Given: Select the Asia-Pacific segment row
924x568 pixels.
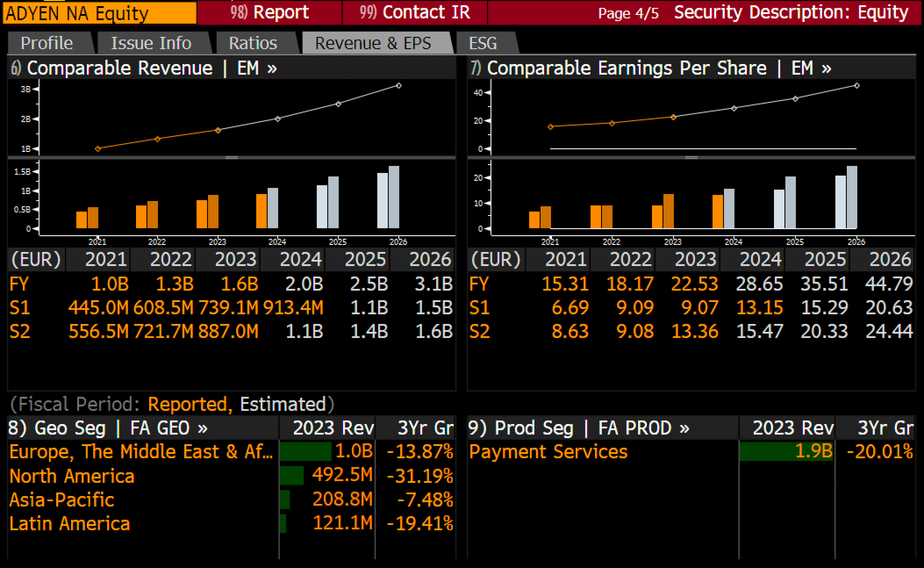Looking at the screenshot, I should [x=231, y=500].
